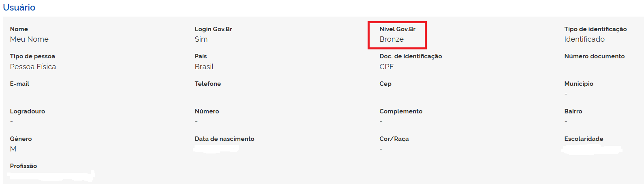Image resolution: width=644 pixels, height=196 pixels.
Task: Select the 'Meu Nome' name value
Action: coord(29,39)
